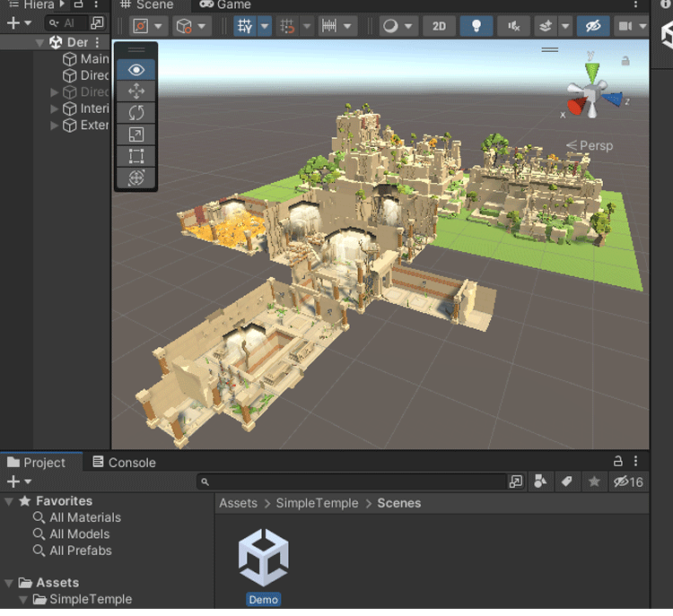Open the Der scene row kebab menu

point(98,42)
